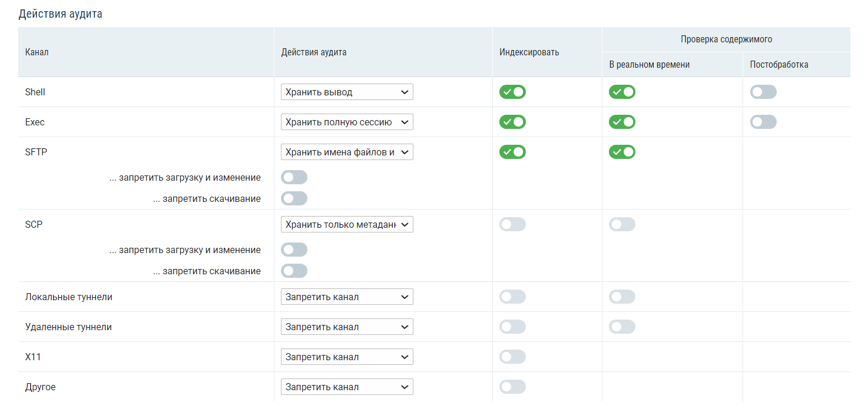The width and height of the screenshot is (868, 412).
Task: Expand SFTP audit action dropdown
Action: tap(347, 152)
